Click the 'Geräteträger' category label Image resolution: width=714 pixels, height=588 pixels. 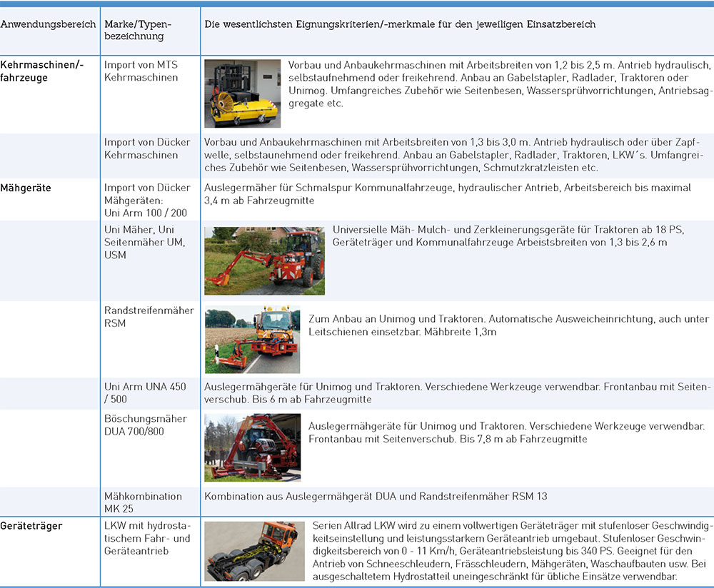[x=31, y=526]
